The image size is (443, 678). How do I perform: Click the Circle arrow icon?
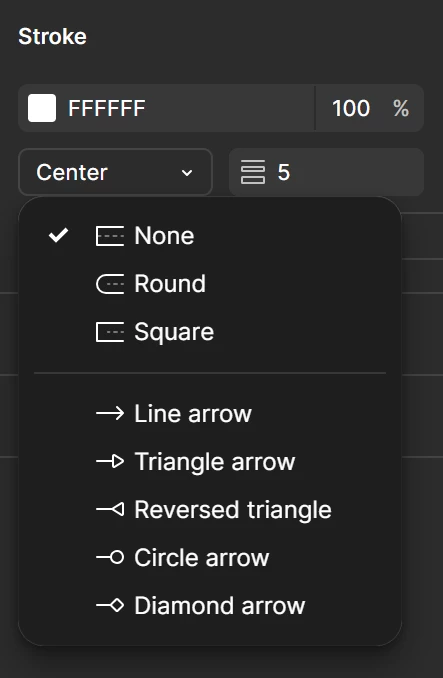(x=110, y=557)
